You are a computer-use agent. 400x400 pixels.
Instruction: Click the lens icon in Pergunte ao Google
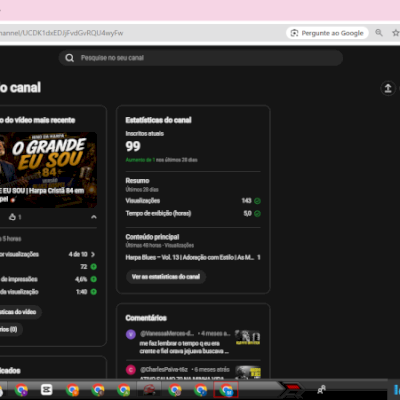tap(294, 33)
